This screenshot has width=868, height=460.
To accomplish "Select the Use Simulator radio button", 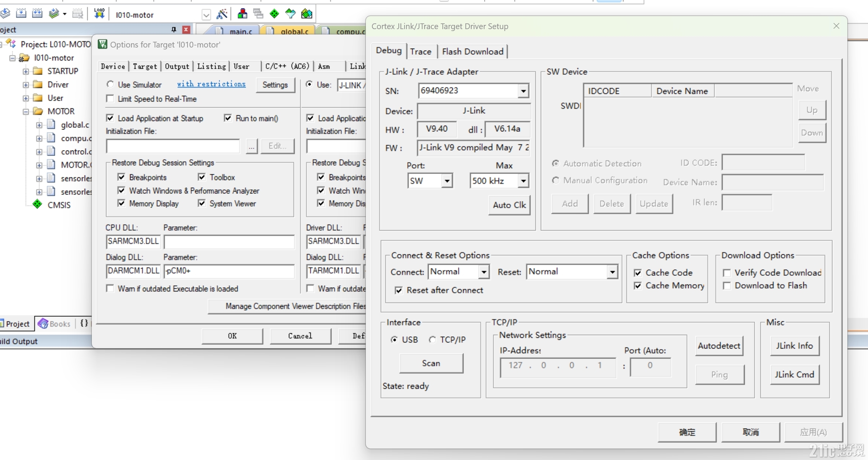I will [x=110, y=84].
